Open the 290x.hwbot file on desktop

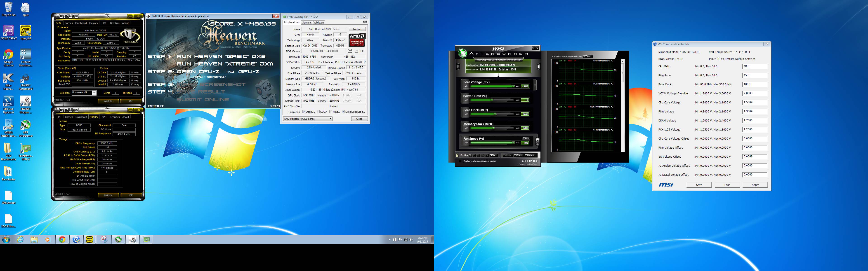click(8, 197)
